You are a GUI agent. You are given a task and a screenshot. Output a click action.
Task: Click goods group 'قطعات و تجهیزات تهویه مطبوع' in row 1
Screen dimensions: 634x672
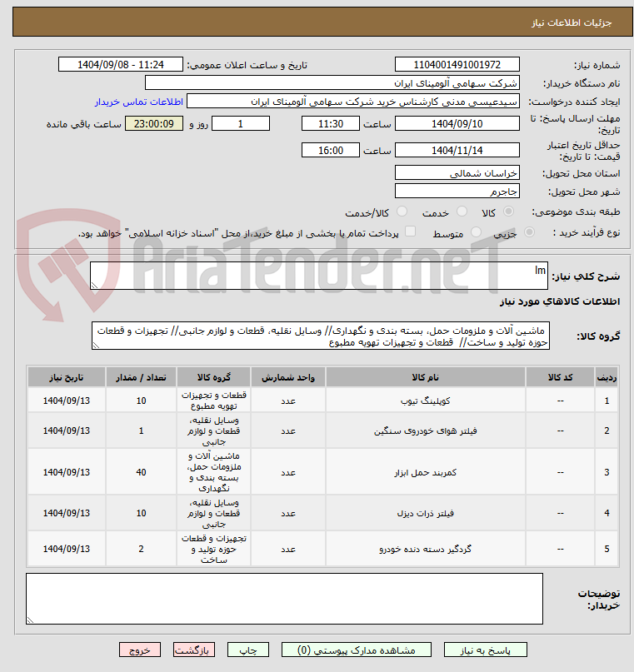tap(213, 401)
